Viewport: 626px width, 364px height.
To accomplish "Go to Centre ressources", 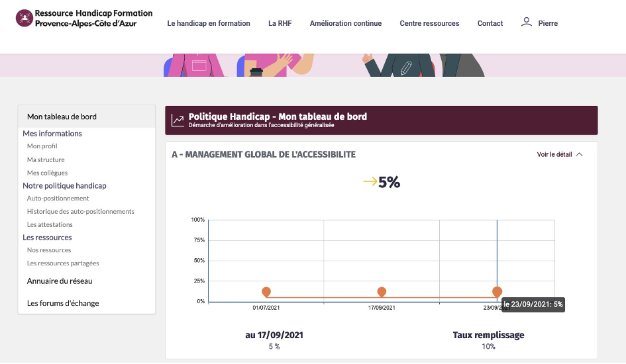I will click(429, 23).
